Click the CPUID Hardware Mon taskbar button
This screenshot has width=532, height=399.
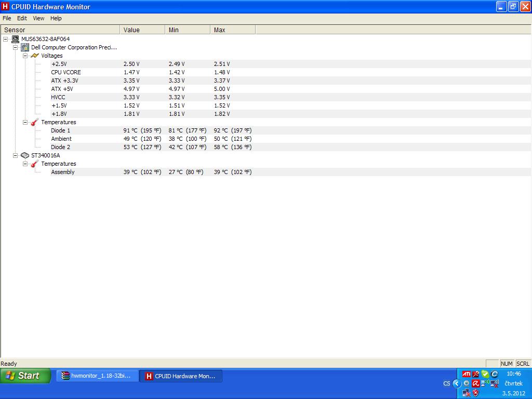(x=181, y=376)
